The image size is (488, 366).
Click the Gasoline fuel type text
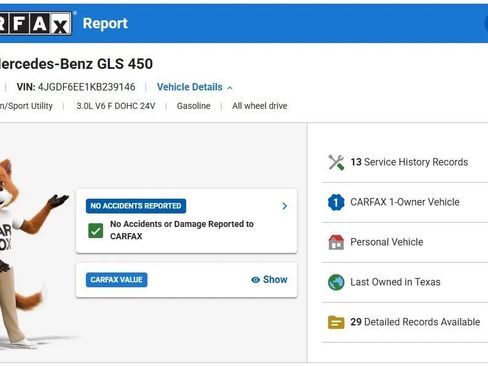pyautogui.click(x=194, y=106)
